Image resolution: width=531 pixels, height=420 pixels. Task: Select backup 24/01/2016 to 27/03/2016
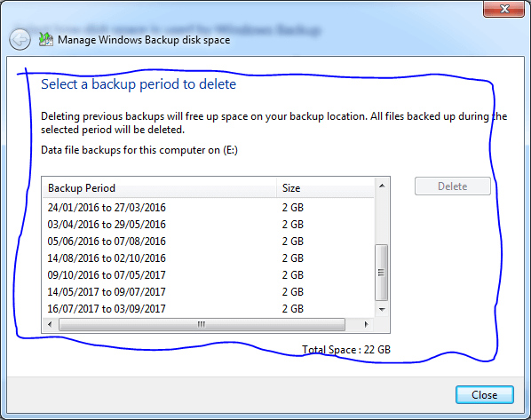(x=209, y=207)
